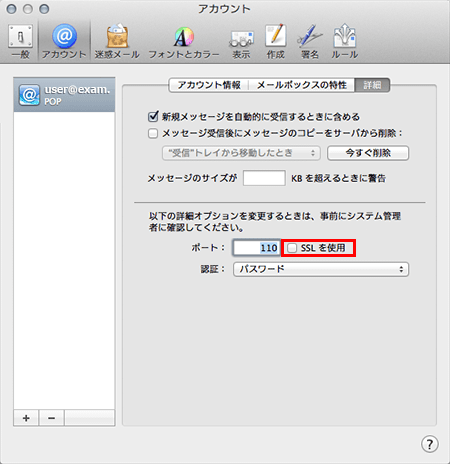Uncheck 新規メッセージを自動的に受信 checkbox

tap(153, 117)
